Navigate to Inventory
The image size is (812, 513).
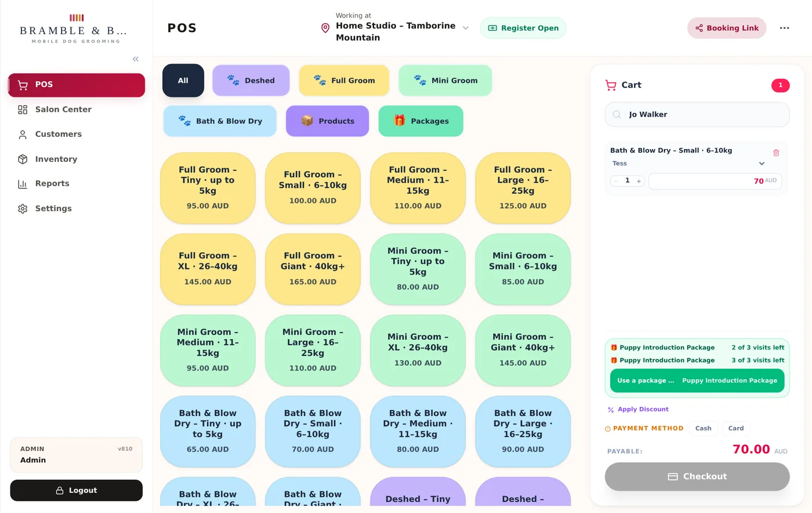[77, 159]
